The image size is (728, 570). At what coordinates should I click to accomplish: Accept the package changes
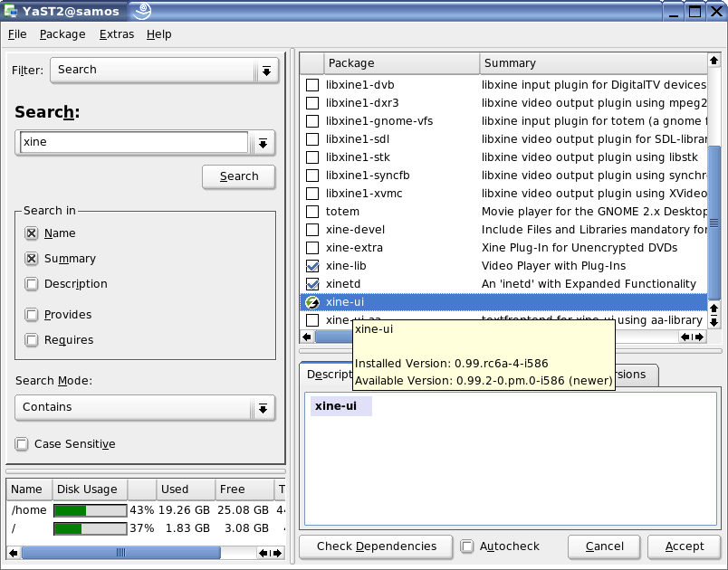685,546
